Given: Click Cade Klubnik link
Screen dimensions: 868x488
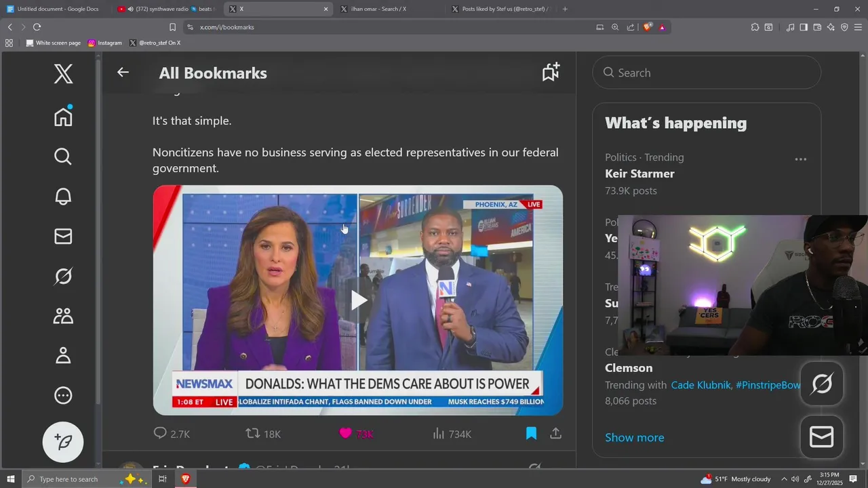Looking at the screenshot, I should click(x=701, y=385).
